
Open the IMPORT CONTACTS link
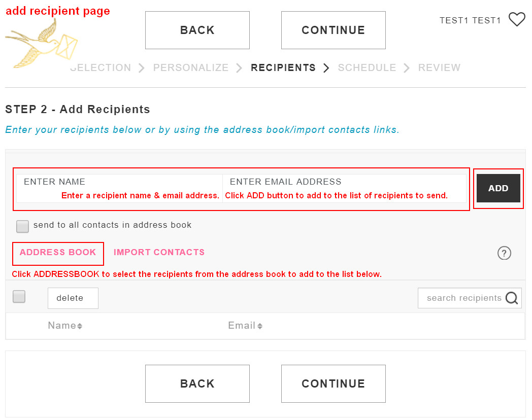coord(159,252)
